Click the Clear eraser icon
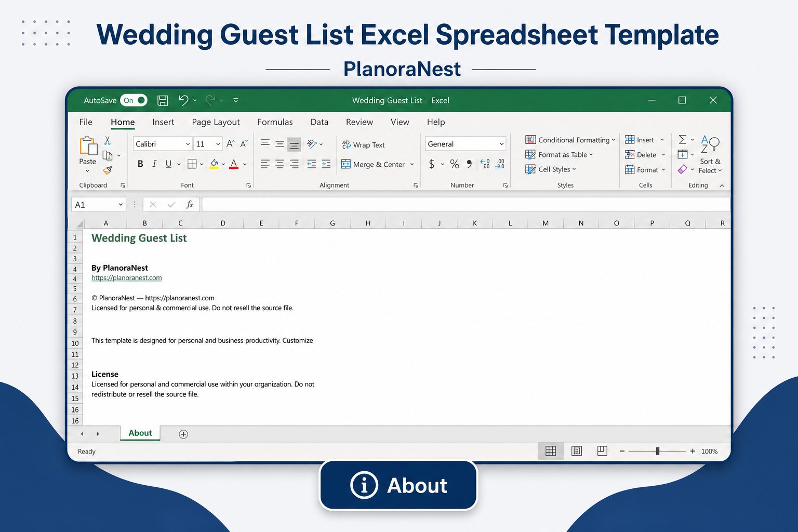 [683, 169]
